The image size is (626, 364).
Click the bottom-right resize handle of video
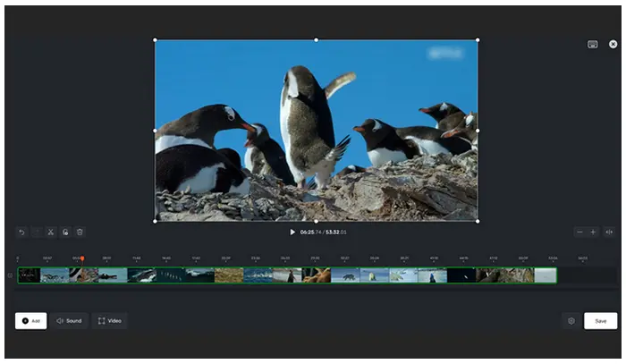pos(477,221)
